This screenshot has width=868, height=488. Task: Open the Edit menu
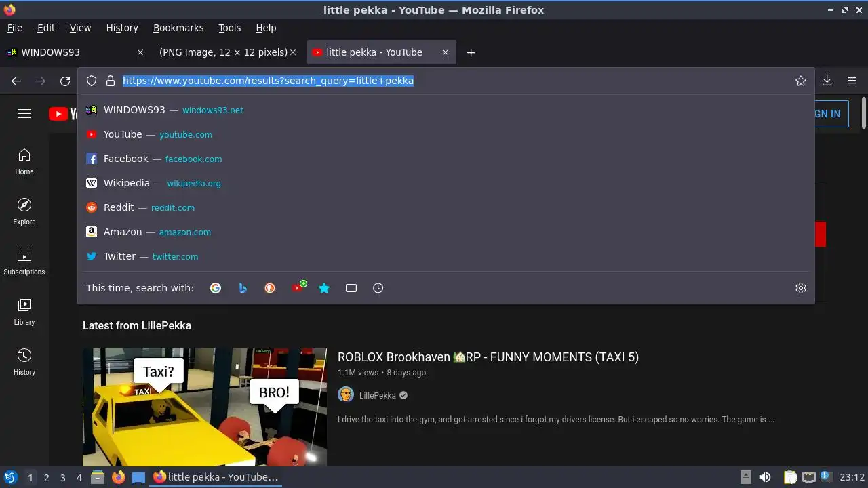[x=46, y=28]
